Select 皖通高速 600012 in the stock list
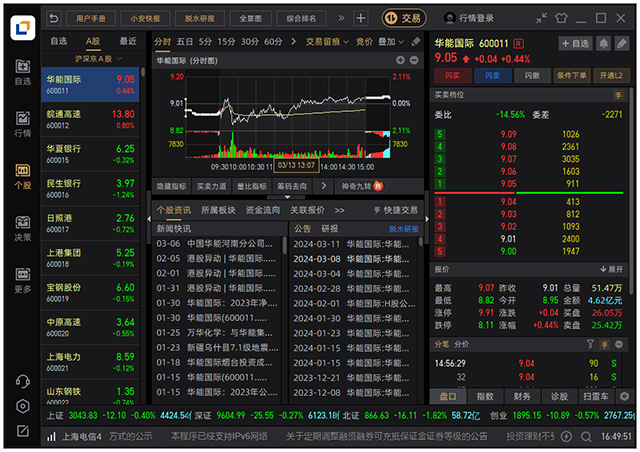The image size is (640, 452). pyautogui.click(x=90, y=119)
